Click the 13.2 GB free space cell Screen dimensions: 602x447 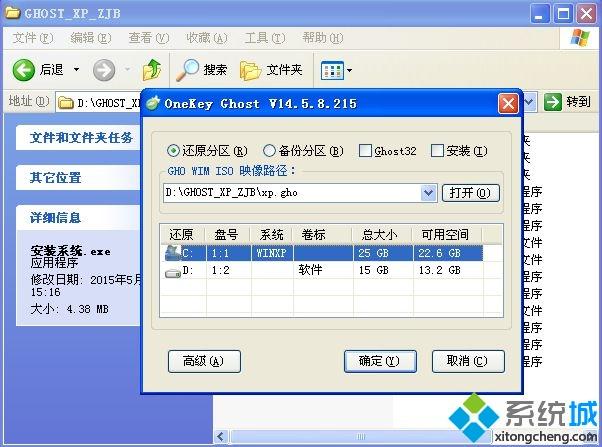point(448,270)
